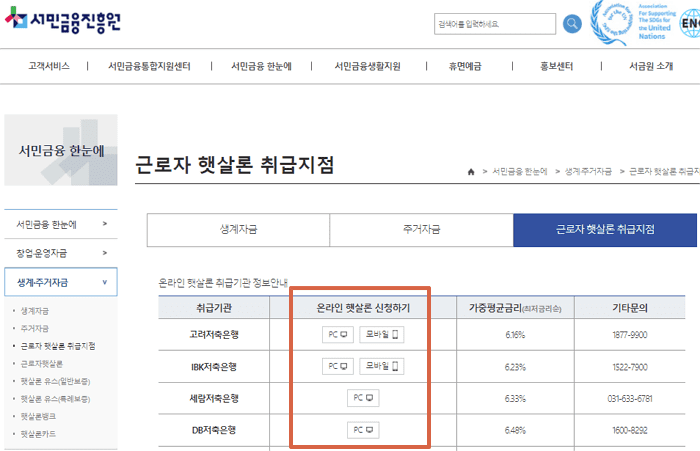Viewport: 700px width, 451px height.
Task: Click the sidebar 서민금융 한눈에 banner image
Action: click(x=61, y=150)
